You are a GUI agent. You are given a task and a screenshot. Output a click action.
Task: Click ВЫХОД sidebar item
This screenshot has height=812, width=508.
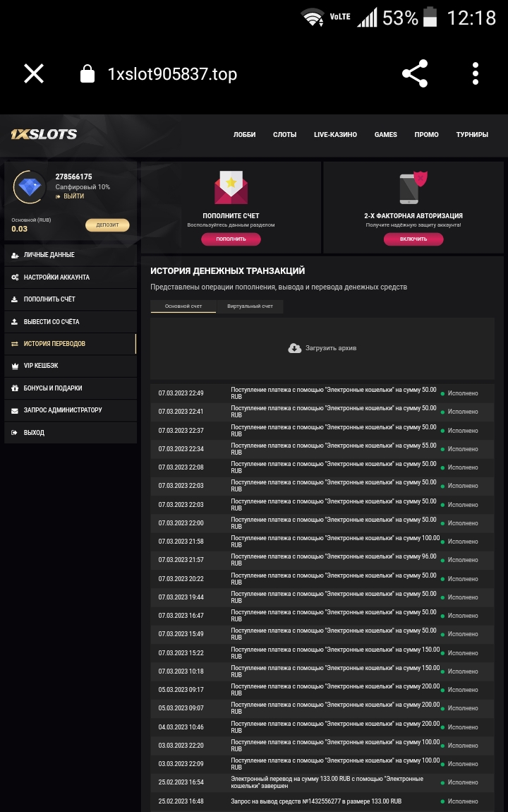71,432
